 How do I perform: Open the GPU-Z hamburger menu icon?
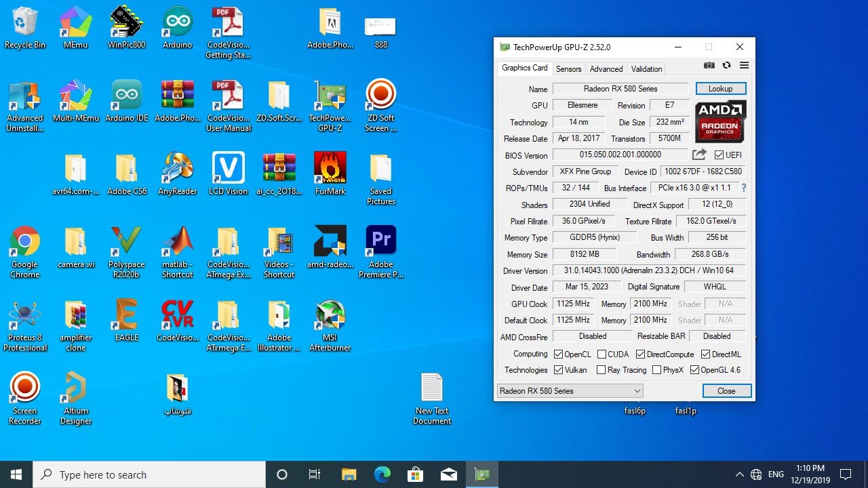[x=744, y=66]
